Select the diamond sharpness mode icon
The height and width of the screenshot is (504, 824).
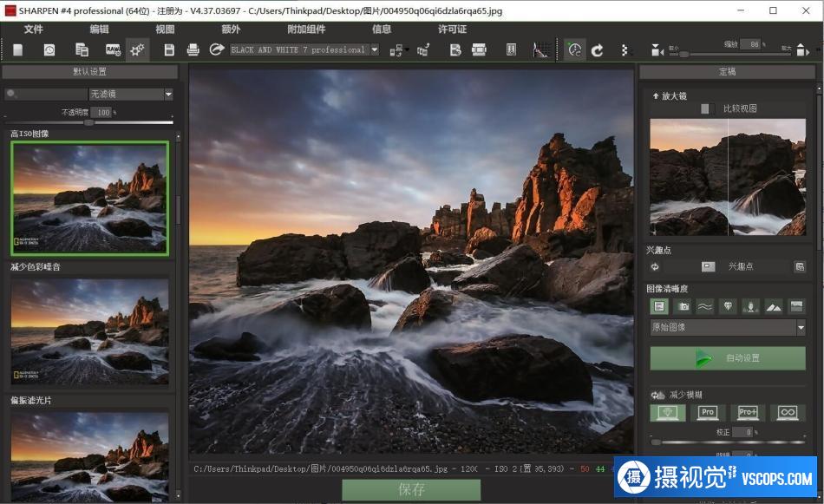pos(728,306)
